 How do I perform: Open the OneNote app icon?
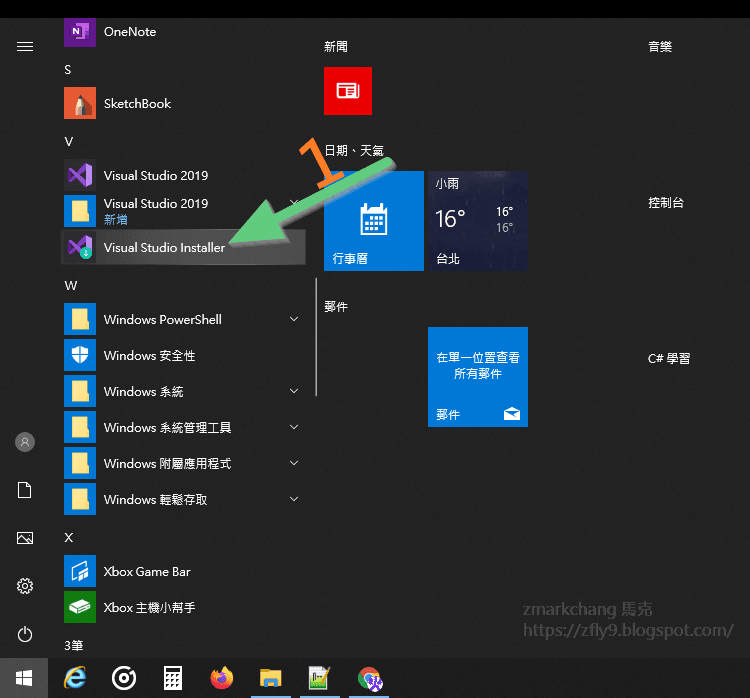[x=80, y=32]
